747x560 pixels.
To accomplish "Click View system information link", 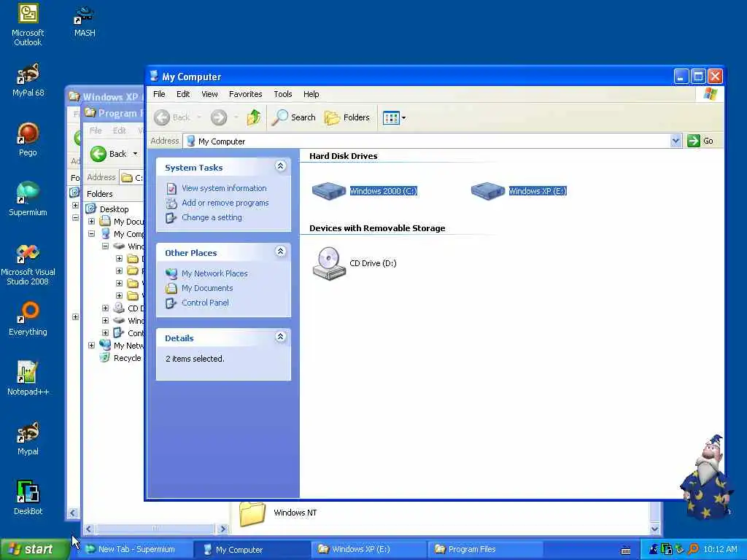I will tap(224, 188).
